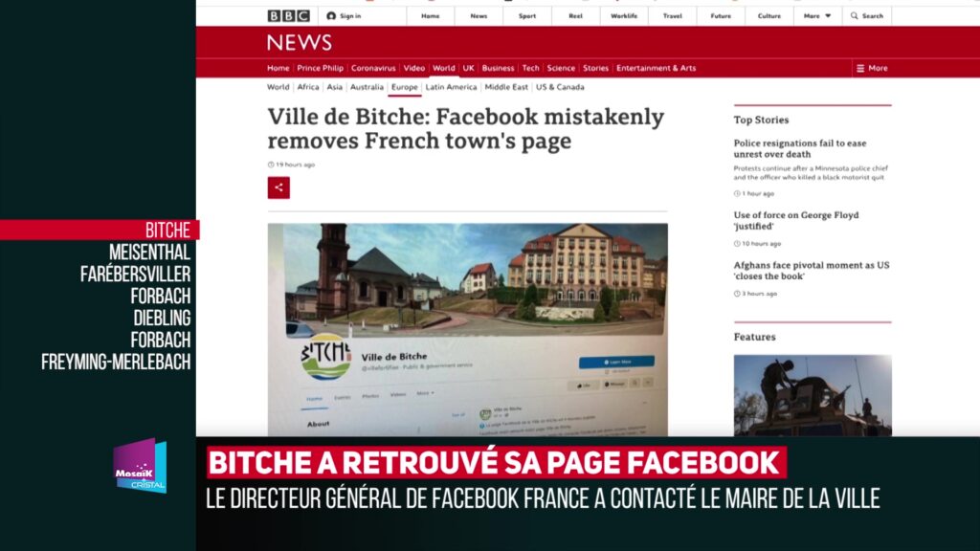Click the BBC logo
980x551 pixels.
pyautogui.click(x=288, y=15)
